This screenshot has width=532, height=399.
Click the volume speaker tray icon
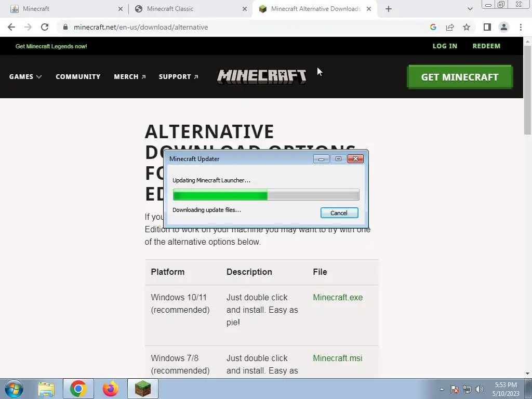point(480,389)
